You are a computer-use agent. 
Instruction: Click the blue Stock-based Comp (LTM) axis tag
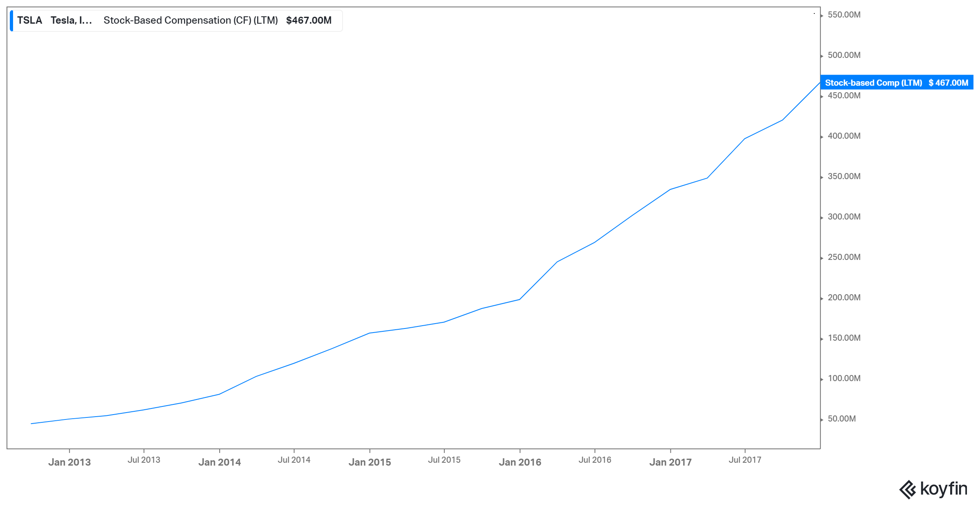click(896, 82)
